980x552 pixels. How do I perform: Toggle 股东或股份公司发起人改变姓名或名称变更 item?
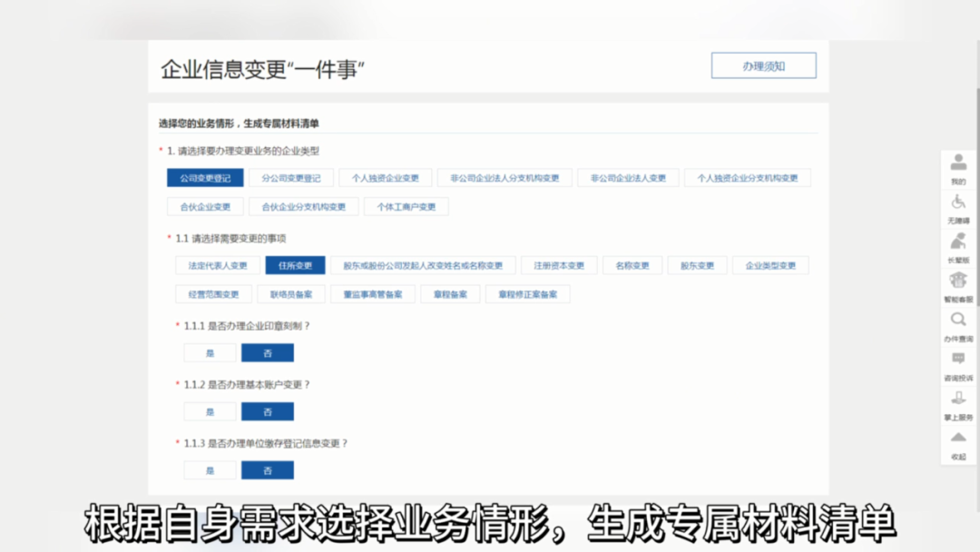423,266
